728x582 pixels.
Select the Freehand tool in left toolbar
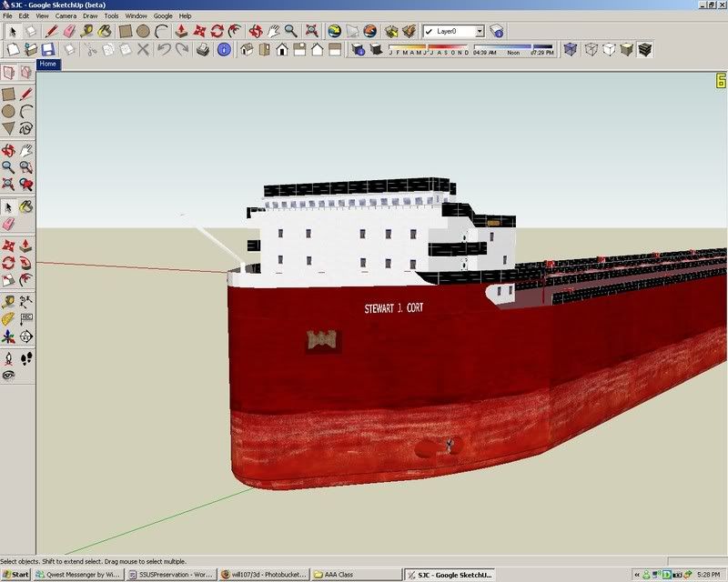(26, 128)
